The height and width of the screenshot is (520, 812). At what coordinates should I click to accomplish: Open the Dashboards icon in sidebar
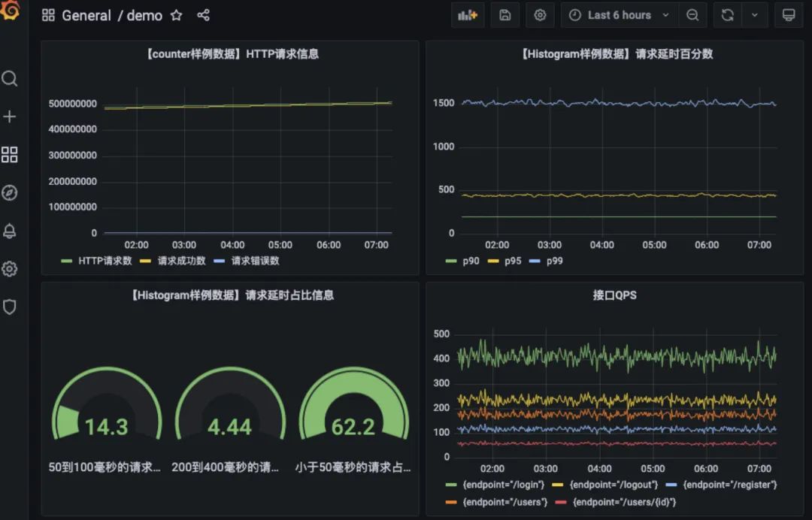pyautogui.click(x=9, y=154)
